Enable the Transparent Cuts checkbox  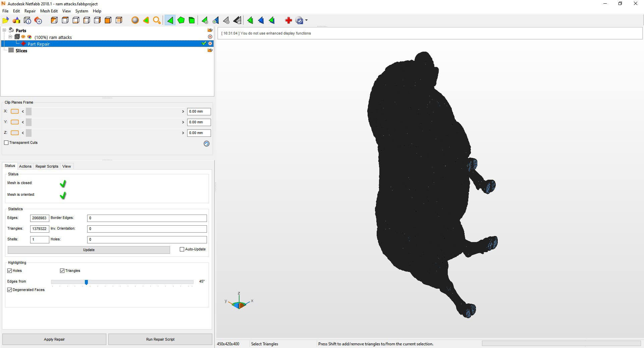pos(6,143)
